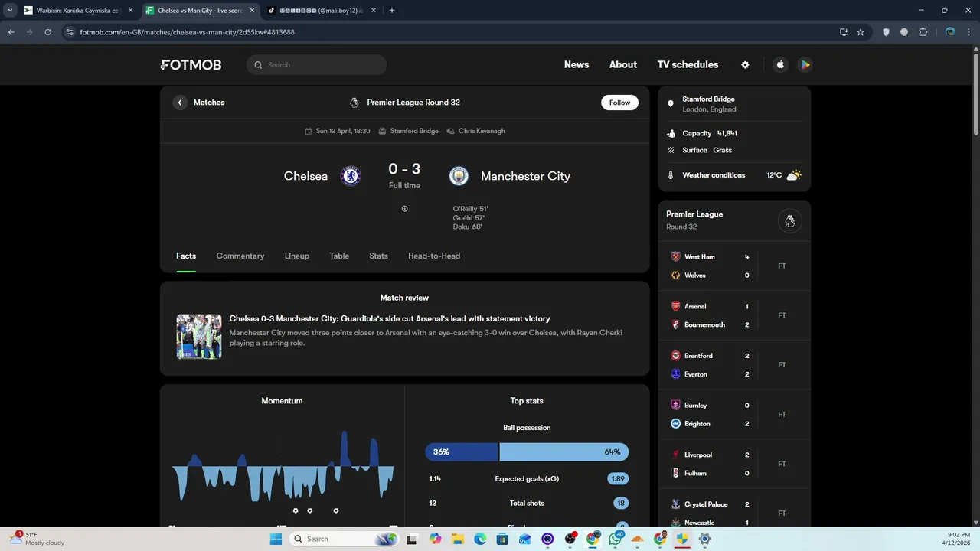Open File Explorer from the taskbar
Image resolution: width=980 pixels, height=551 pixels.
[457, 539]
